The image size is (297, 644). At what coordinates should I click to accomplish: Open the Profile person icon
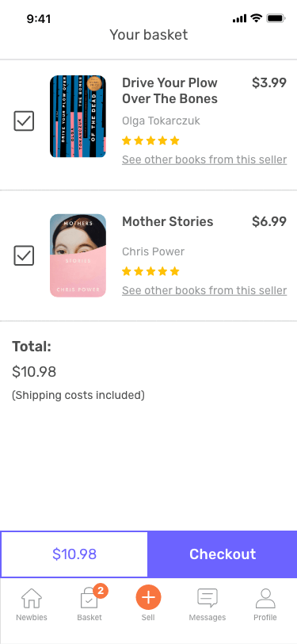pos(265,598)
